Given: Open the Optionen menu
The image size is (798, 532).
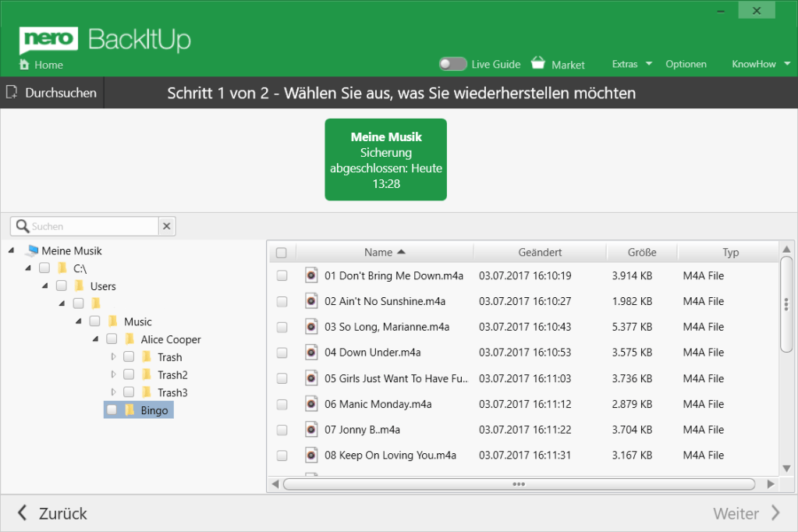Looking at the screenshot, I should click(x=686, y=64).
